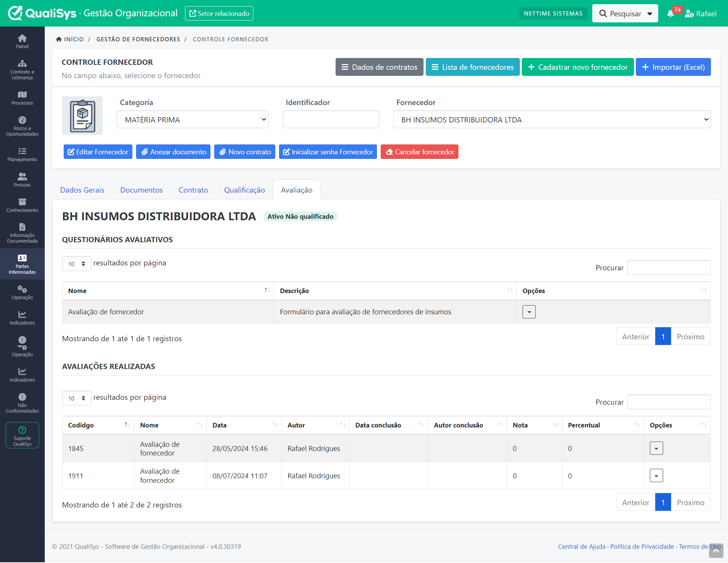Focus the Identificador input field
Viewport: 728px width, 563px height.
[x=331, y=119]
